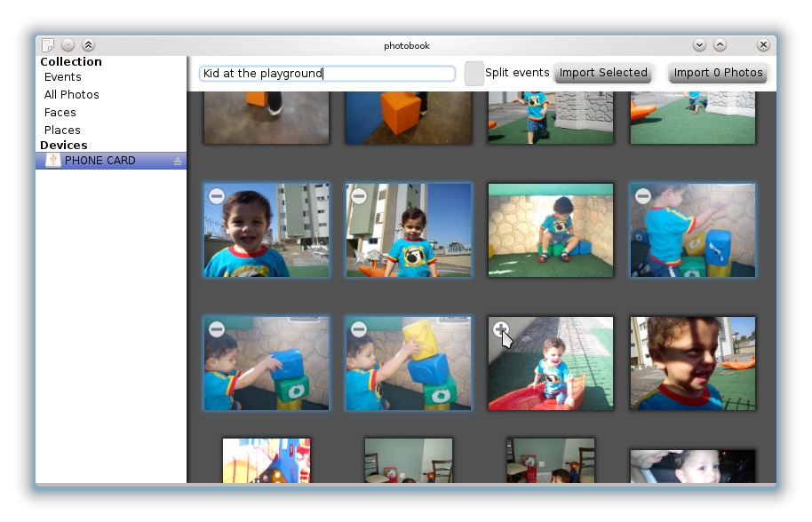Click minus icon on boy touching blue block photo

point(216,329)
